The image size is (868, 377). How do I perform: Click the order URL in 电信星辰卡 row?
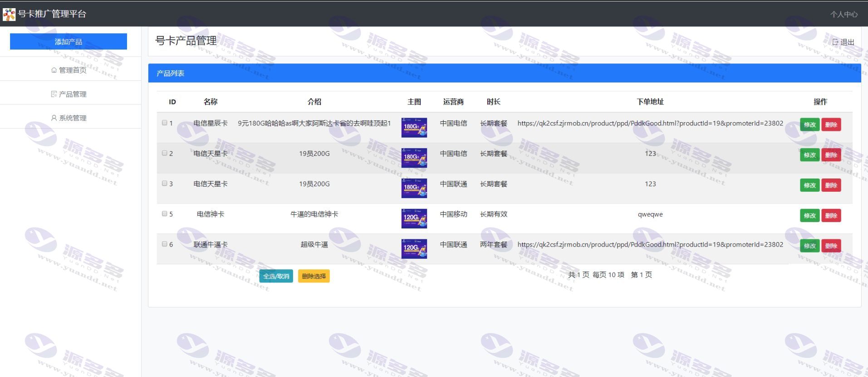[x=650, y=123]
